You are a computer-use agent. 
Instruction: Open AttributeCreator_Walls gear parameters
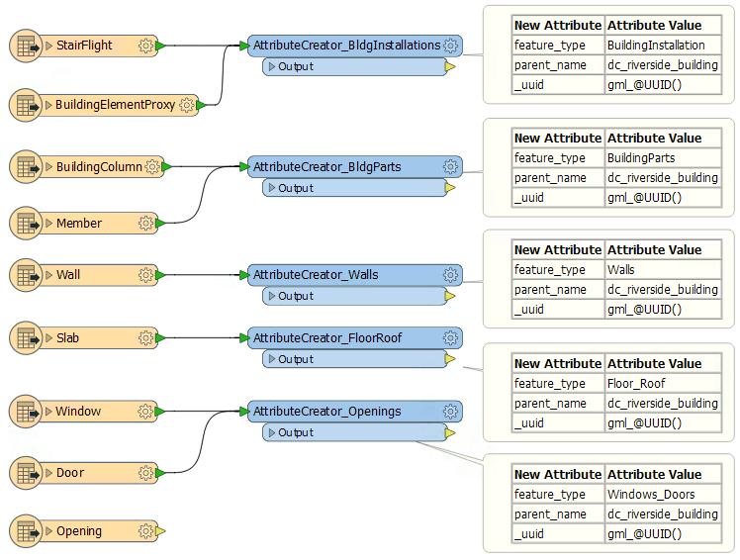pyautogui.click(x=451, y=275)
